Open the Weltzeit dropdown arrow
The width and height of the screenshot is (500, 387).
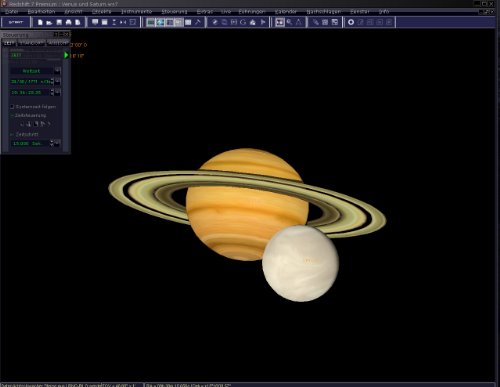(x=57, y=71)
